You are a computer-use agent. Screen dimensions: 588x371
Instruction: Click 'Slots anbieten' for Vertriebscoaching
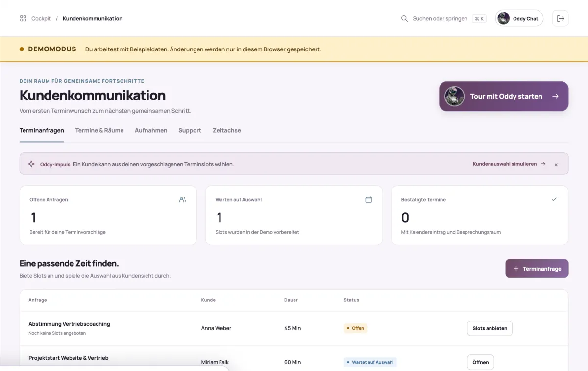490,328
